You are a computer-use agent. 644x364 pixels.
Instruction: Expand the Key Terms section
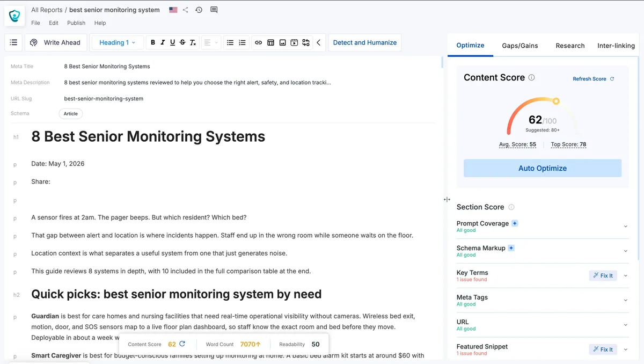pyautogui.click(x=625, y=276)
